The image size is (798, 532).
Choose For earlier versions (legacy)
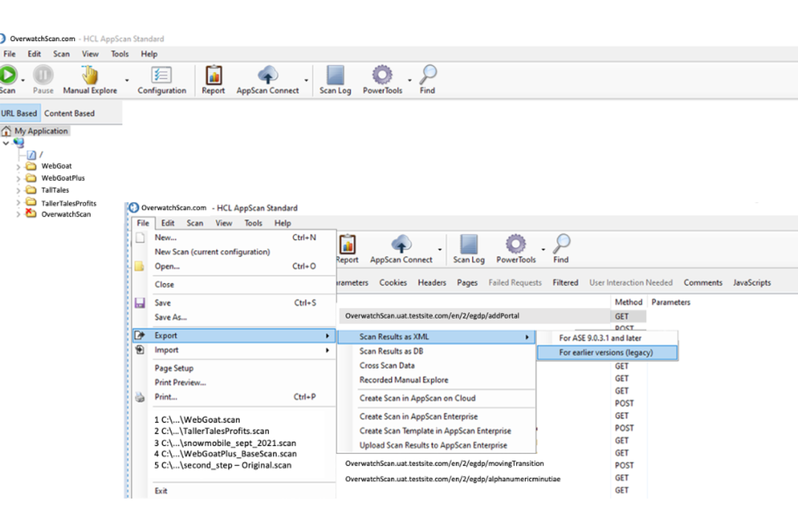pyautogui.click(x=607, y=353)
